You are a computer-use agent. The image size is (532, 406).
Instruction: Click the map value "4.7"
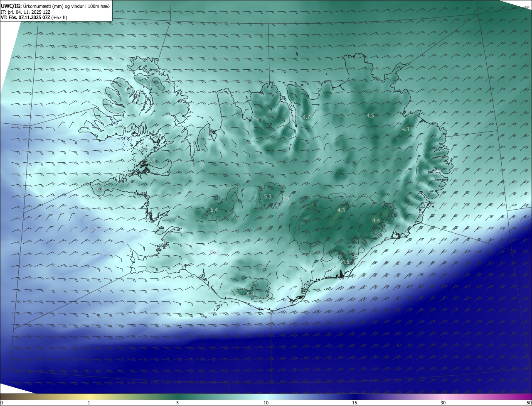[x=306, y=117]
